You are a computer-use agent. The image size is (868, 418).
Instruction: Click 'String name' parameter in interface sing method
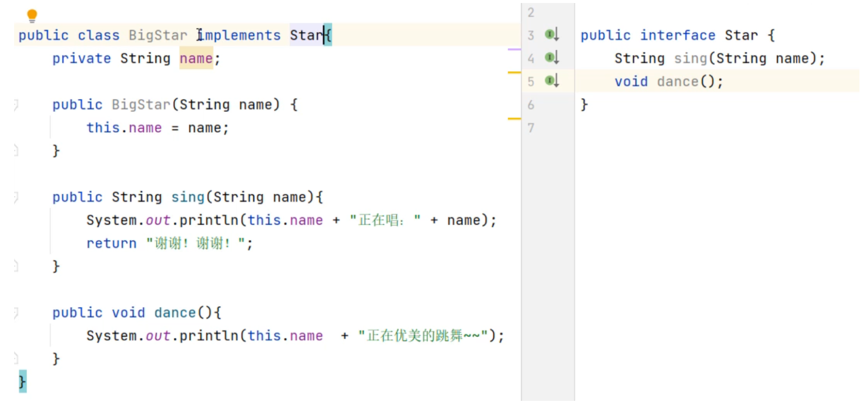762,58
